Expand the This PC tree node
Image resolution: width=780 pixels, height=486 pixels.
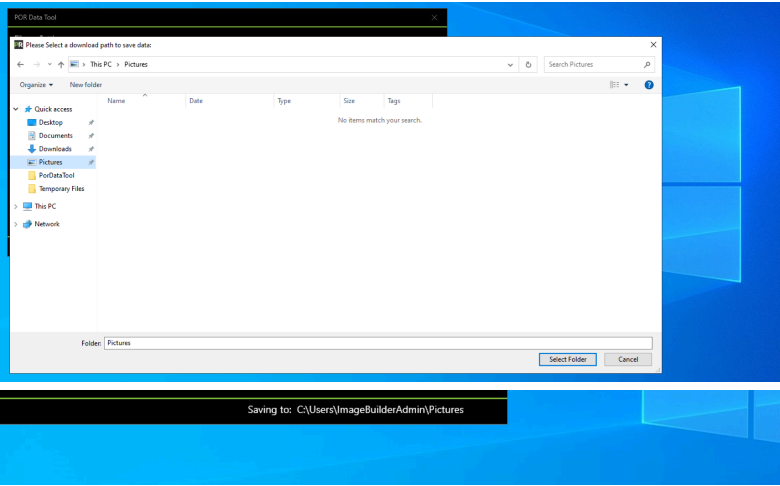16,206
